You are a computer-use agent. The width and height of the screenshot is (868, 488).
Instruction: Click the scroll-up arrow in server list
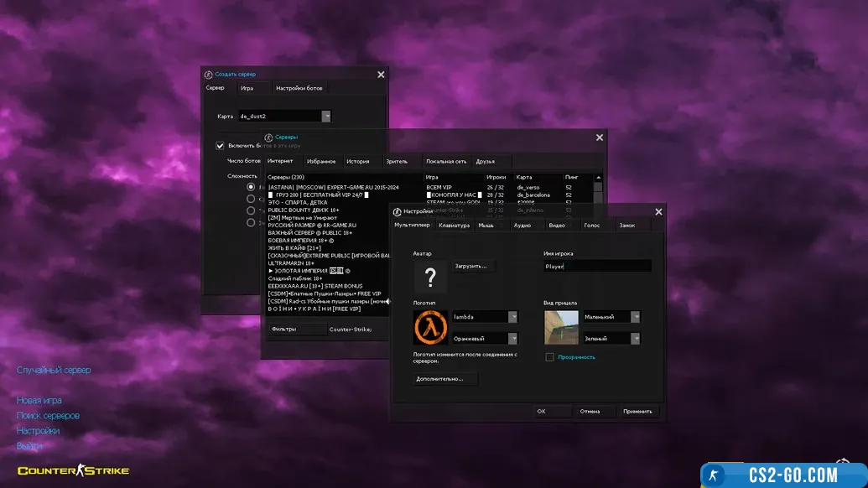click(598, 178)
